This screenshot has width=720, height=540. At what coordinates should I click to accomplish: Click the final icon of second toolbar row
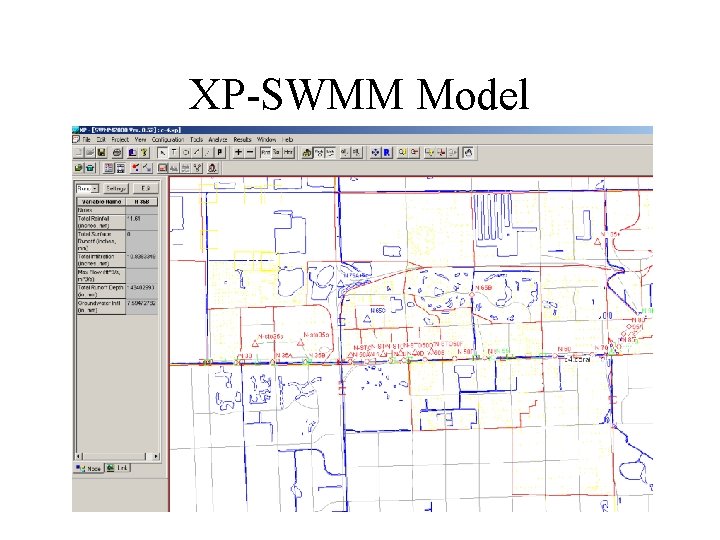(213, 168)
